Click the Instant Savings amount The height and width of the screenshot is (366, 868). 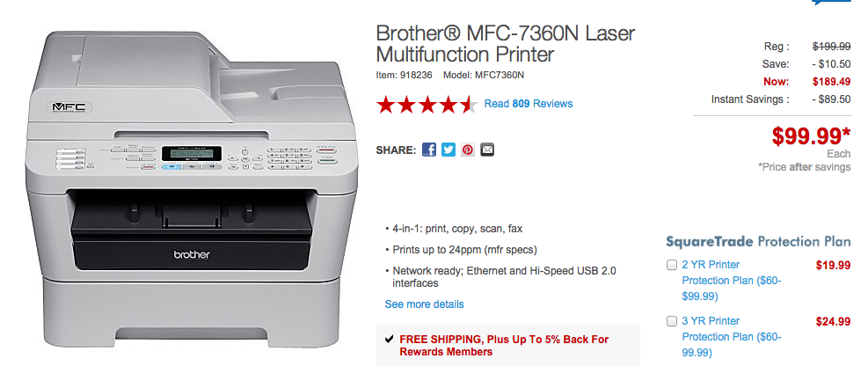coord(831,99)
